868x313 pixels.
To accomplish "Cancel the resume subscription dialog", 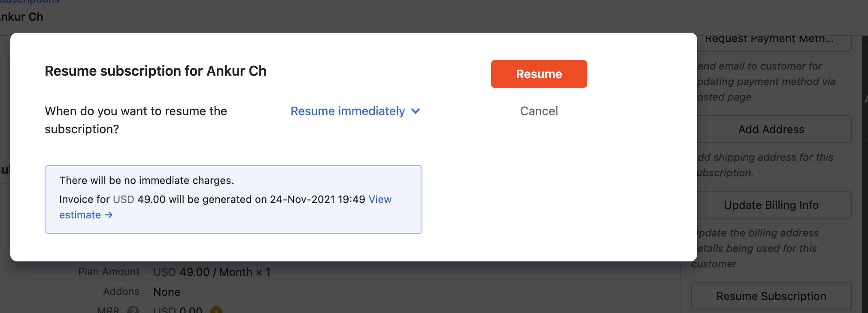I will 539,111.
